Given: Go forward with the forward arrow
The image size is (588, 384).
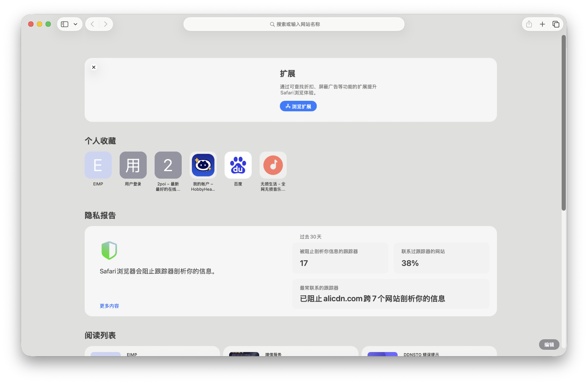Looking at the screenshot, I should 106,24.
